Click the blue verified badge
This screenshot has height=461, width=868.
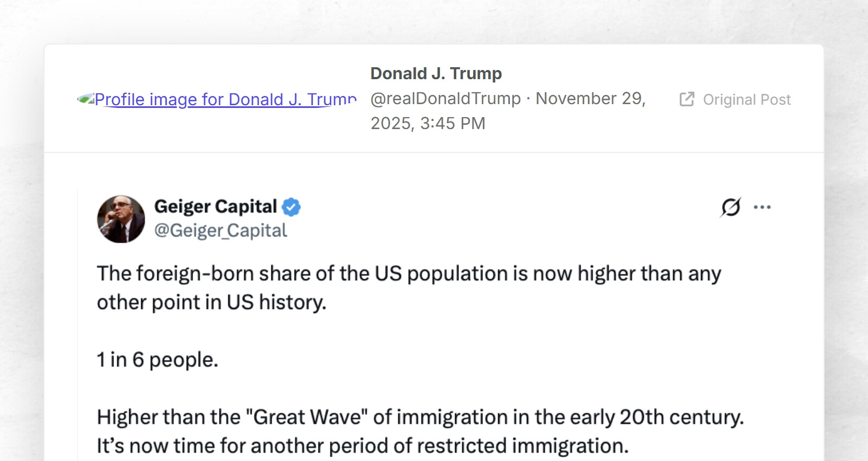pos(291,207)
